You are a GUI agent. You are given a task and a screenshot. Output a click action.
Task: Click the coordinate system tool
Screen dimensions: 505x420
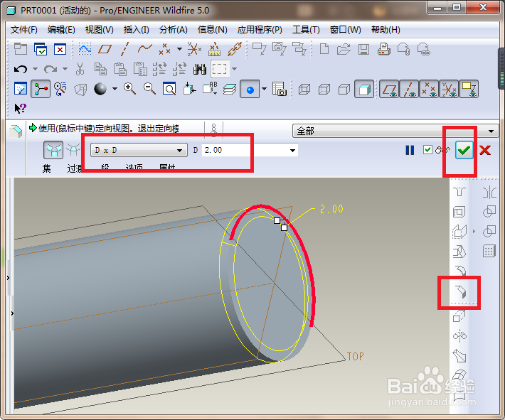[194, 49]
